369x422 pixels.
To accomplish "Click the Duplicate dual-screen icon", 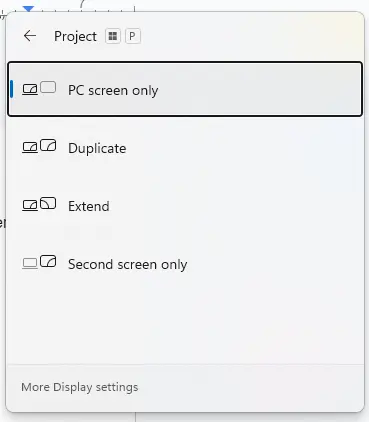I will [39, 147].
